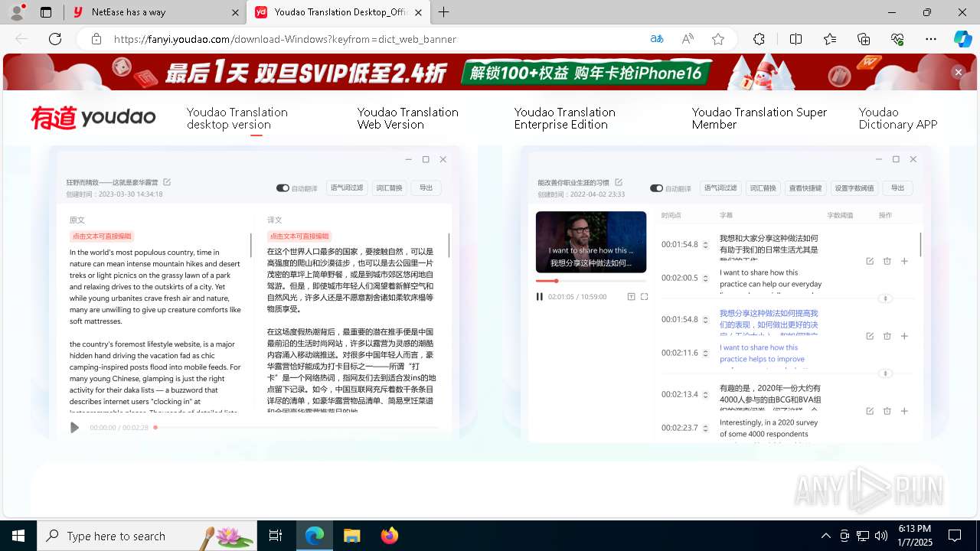Click the subtitle list scrollbar in right preview
The height and width of the screenshot is (551, 980).
(x=920, y=243)
